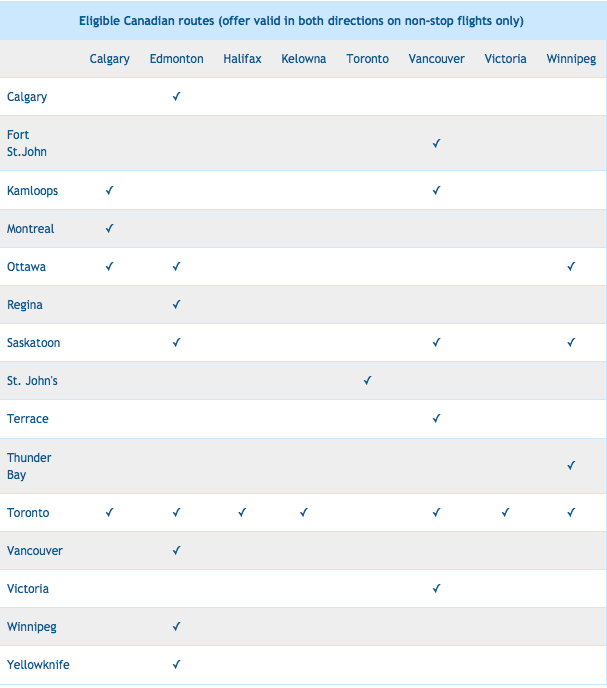Click the Thunder Bay to Winnipeg checkmark

coord(571,465)
